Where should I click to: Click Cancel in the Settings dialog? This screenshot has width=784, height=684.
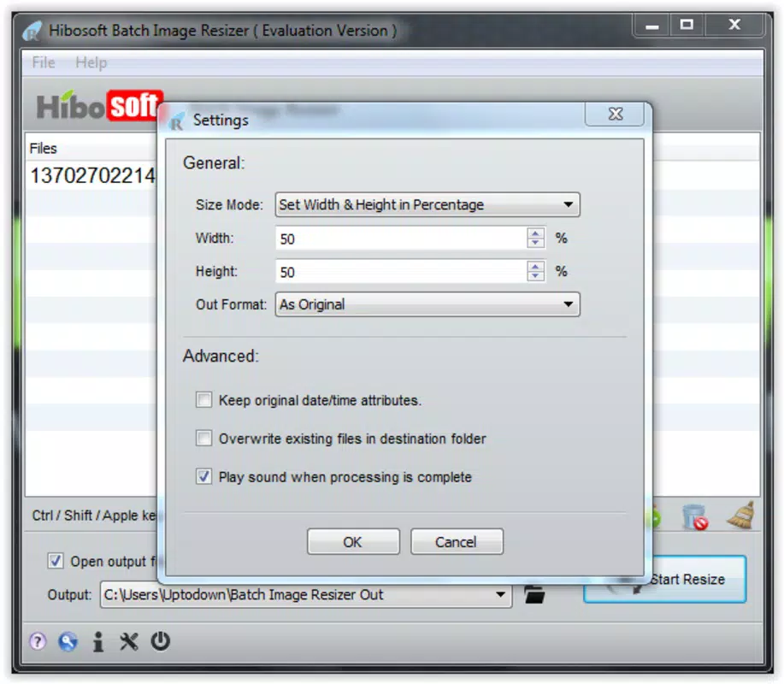[x=457, y=541]
